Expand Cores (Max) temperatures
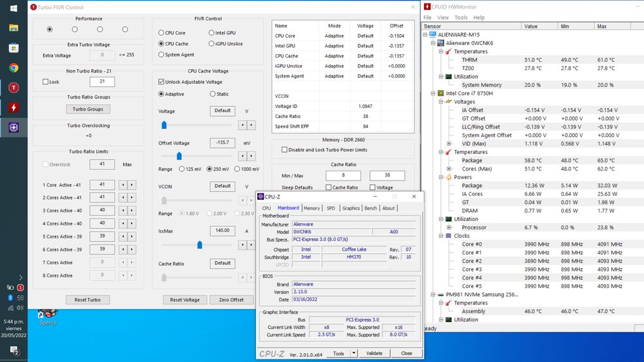 (x=449, y=169)
